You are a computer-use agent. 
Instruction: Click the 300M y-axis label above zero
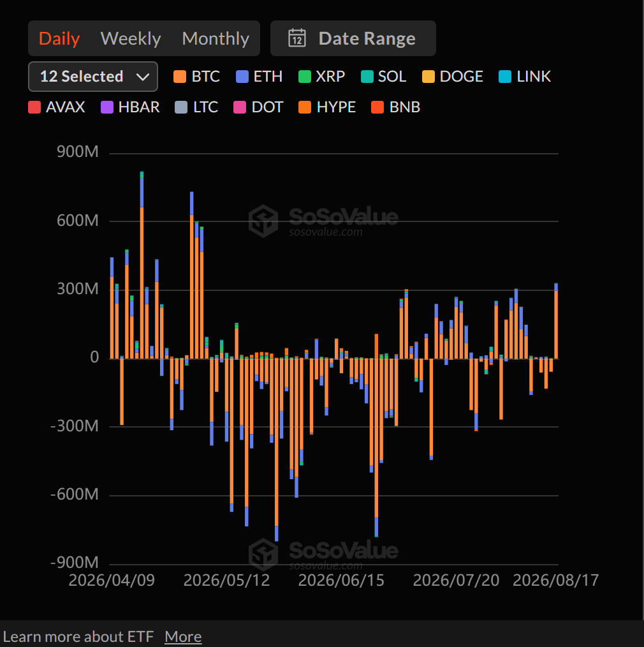(x=78, y=289)
